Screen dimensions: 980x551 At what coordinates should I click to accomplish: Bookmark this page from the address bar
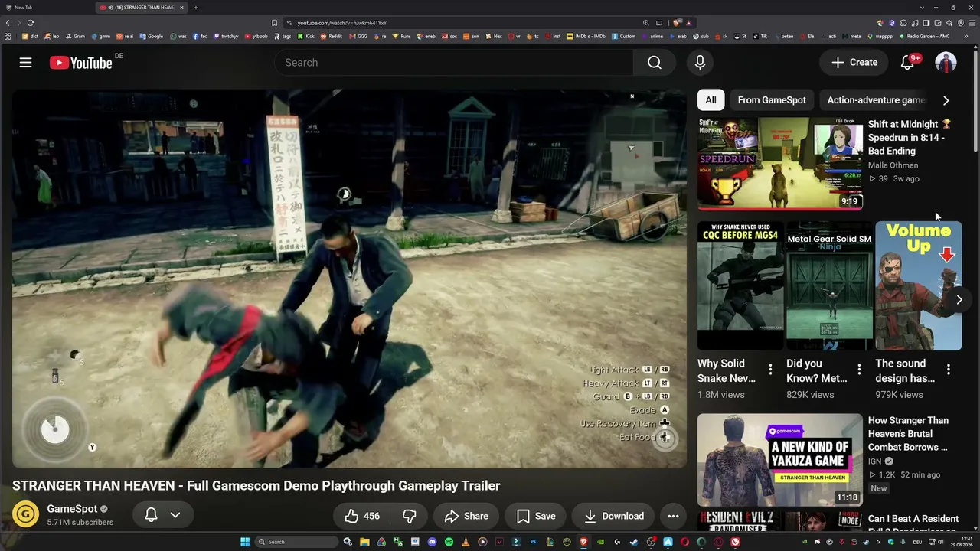(274, 23)
